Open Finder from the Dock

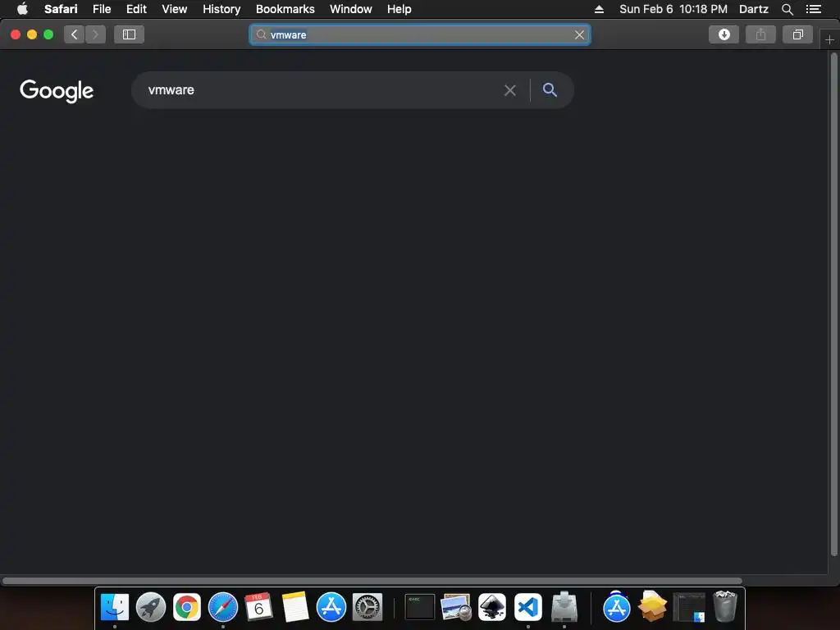pyautogui.click(x=115, y=607)
